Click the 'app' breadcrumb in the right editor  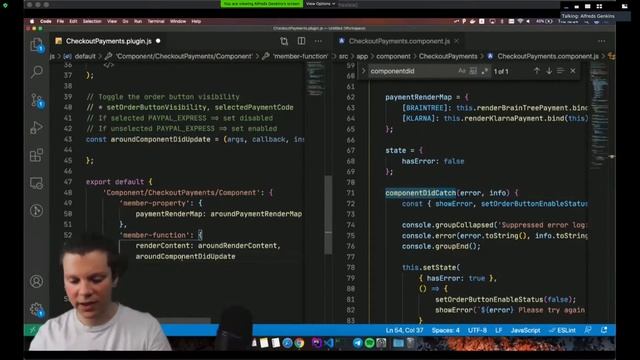pyautogui.click(x=362, y=56)
